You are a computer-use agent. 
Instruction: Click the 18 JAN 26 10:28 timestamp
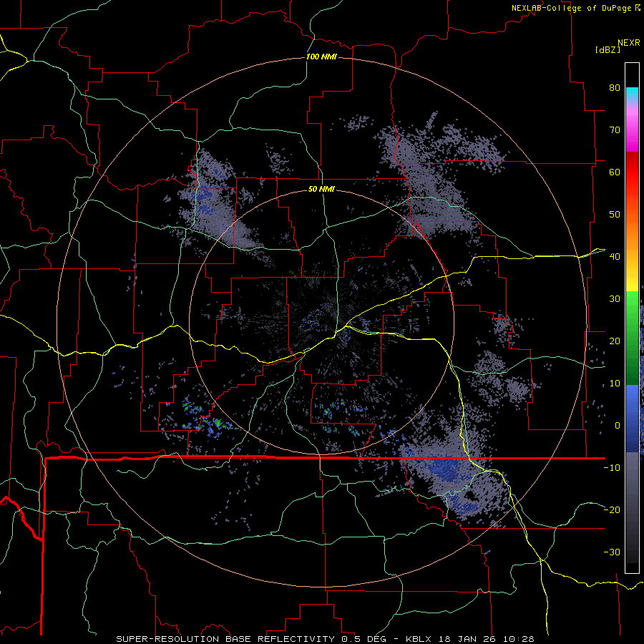pos(486,639)
